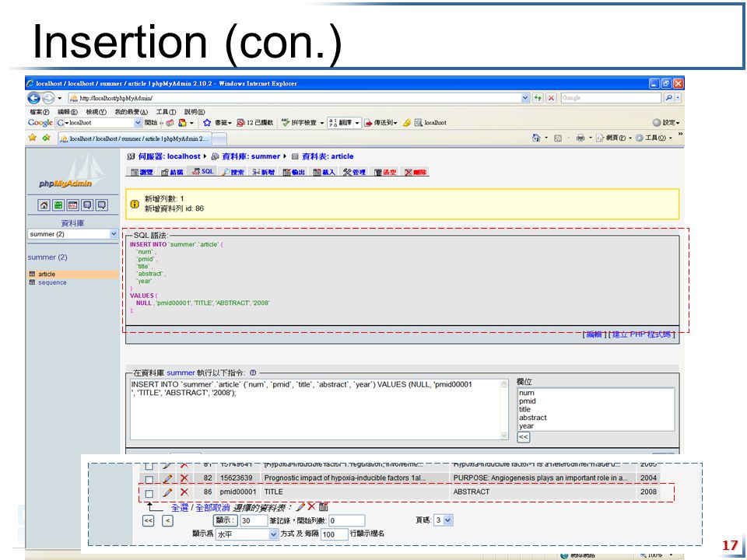Open the 輸出 export tab
This screenshot has height=560, width=747.
pyautogui.click(x=293, y=172)
